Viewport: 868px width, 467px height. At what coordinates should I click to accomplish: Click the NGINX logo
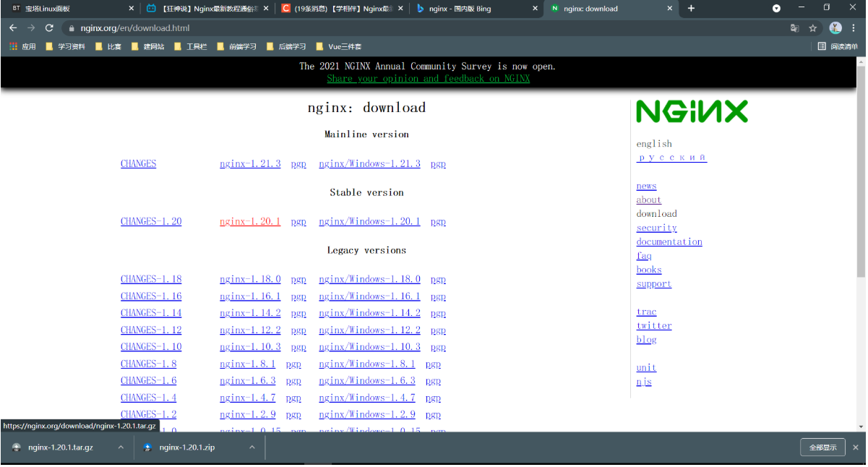coord(692,111)
